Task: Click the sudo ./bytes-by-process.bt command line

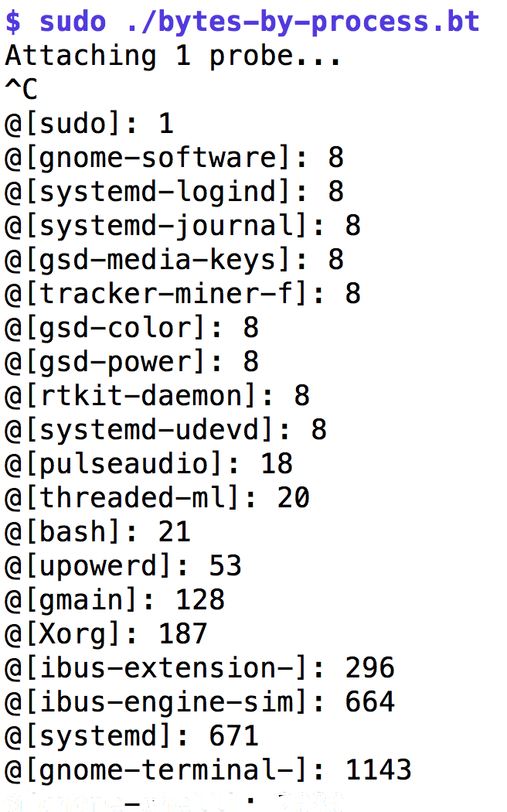Action: point(243,22)
